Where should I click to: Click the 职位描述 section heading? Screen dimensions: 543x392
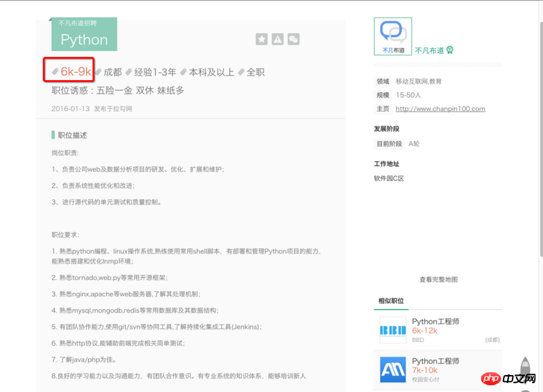tap(72, 135)
